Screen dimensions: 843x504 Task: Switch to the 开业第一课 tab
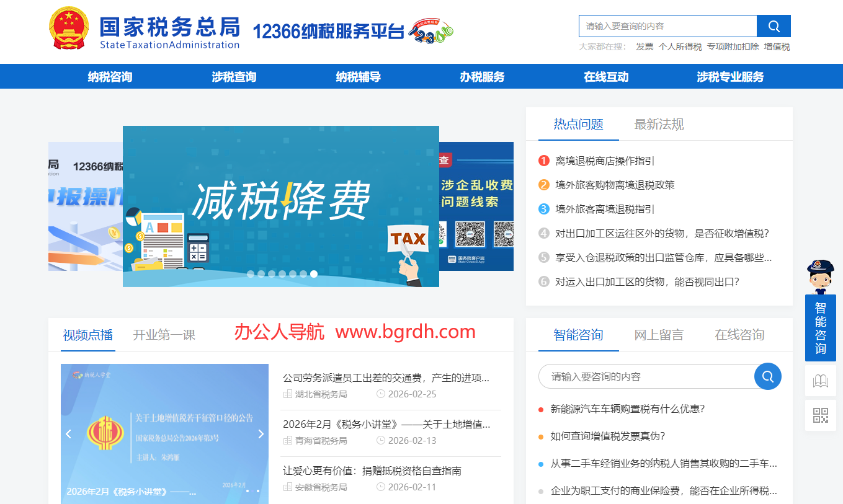coord(164,335)
